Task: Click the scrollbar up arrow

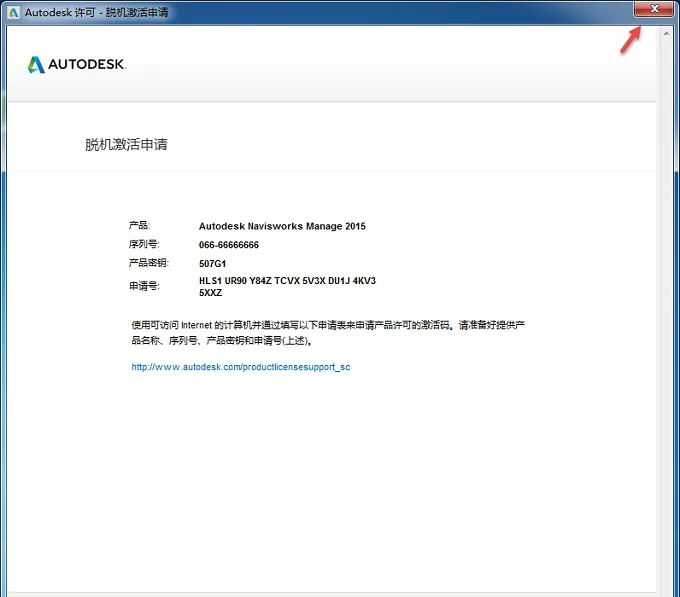Action: (666, 33)
